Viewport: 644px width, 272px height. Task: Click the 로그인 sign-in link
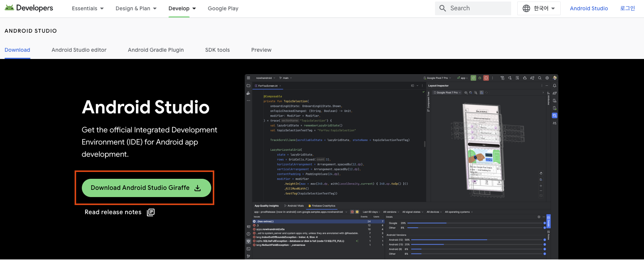pyautogui.click(x=628, y=8)
